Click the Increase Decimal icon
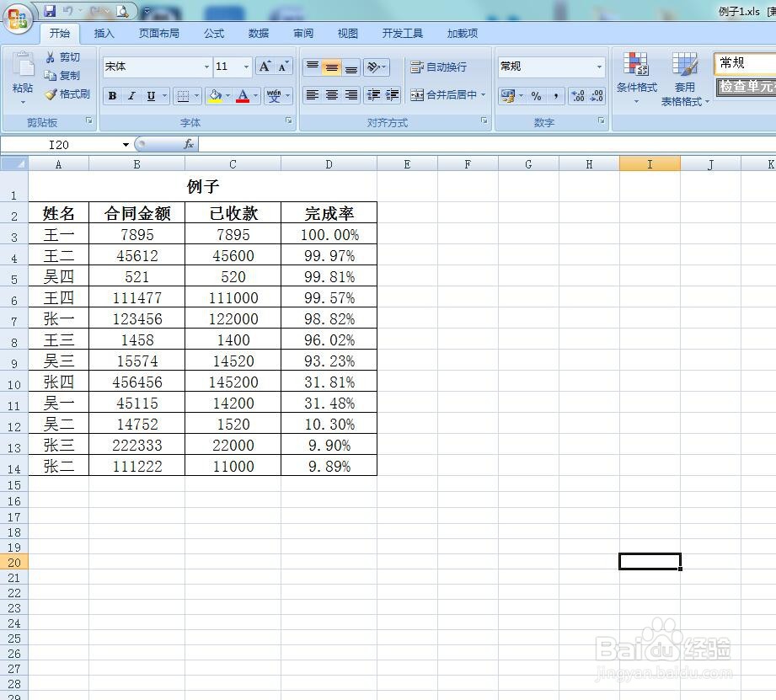Image resolution: width=776 pixels, height=700 pixels. tap(576, 95)
